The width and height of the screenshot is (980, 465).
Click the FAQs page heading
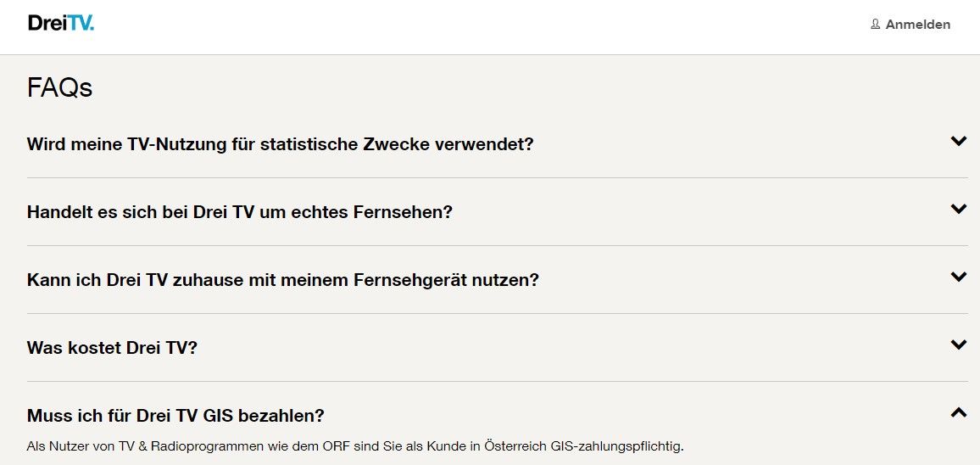click(59, 87)
